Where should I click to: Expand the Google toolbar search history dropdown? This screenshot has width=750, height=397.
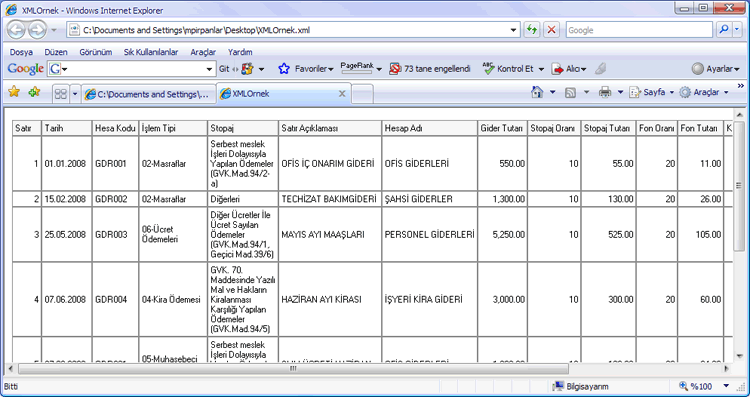coord(209,69)
